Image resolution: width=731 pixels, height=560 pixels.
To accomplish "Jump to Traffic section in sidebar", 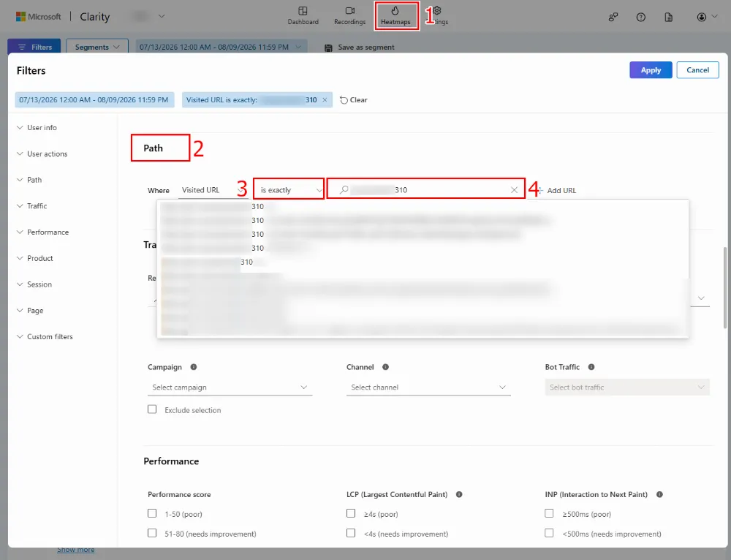I will pos(31,205).
